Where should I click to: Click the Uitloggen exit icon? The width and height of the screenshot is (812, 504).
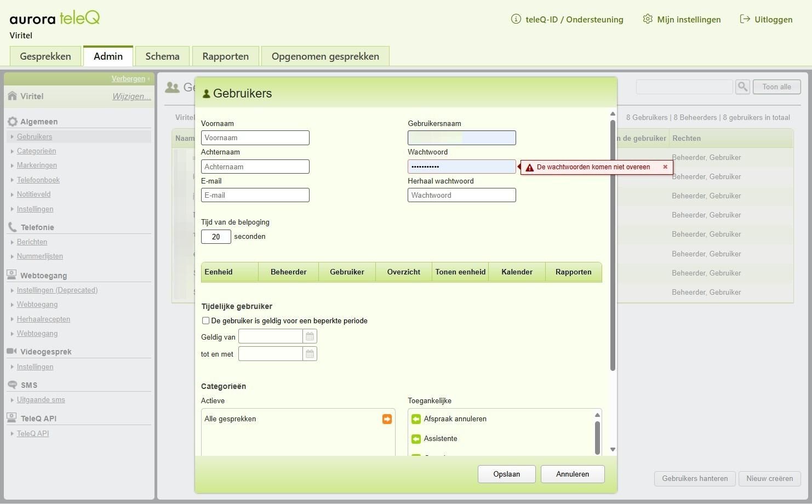coord(745,19)
